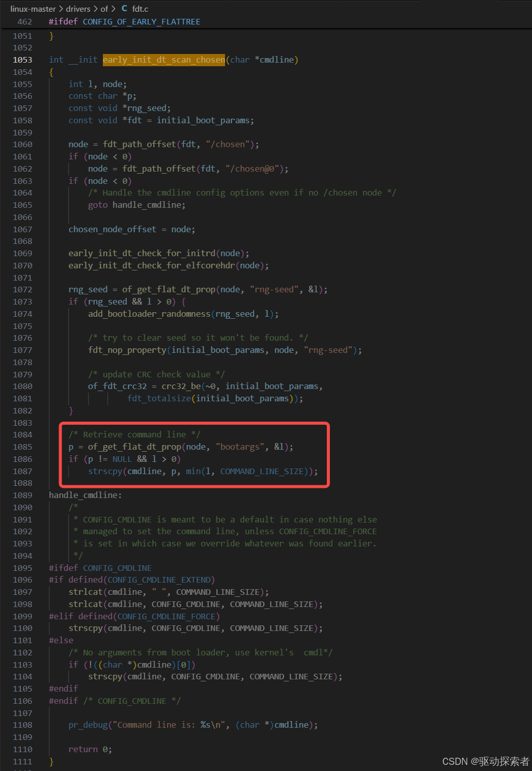Click the "bootargs" string literal
532x771 pixels.
click(240, 447)
